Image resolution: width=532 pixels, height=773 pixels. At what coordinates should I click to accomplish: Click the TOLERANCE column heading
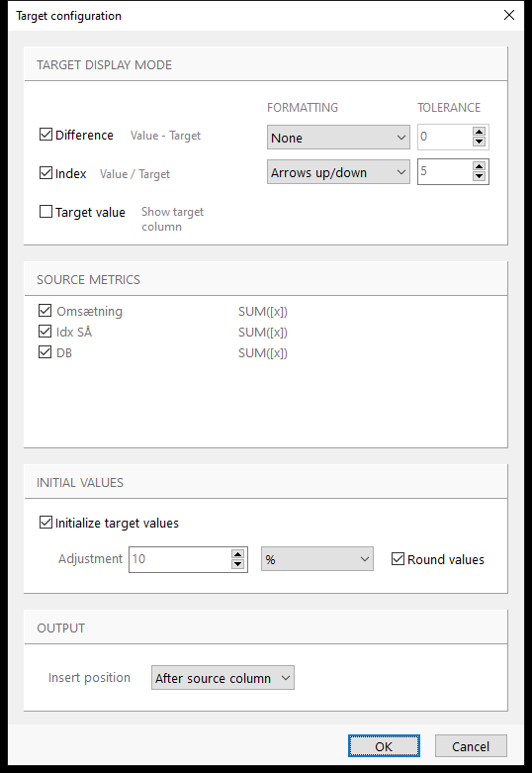coord(449,108)
